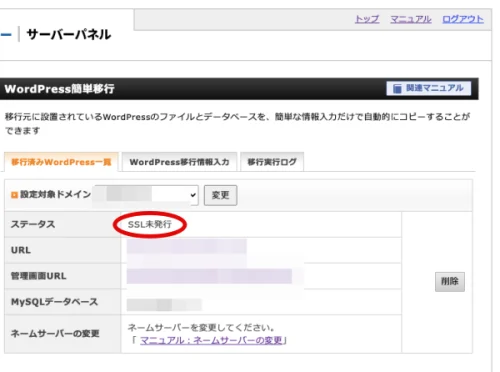500x372 pixels.
Task: Click the 削除 button
Action: coord(450,282)
